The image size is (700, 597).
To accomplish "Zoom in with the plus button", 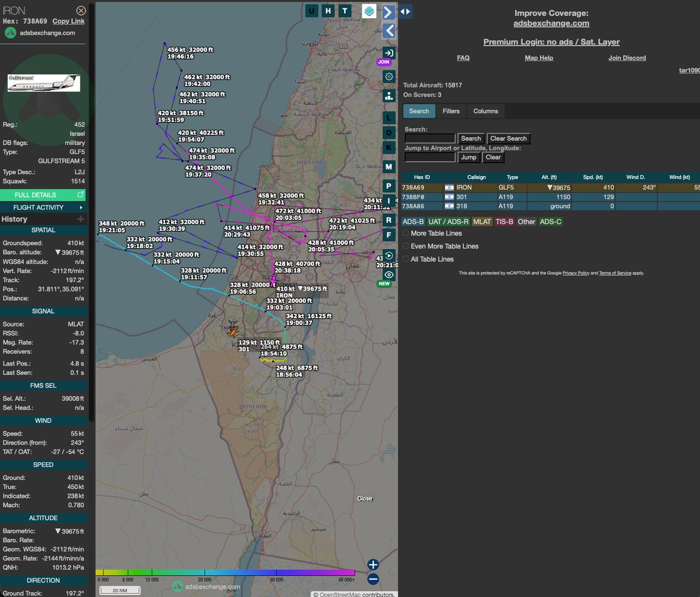I will [x=373, y=564].
